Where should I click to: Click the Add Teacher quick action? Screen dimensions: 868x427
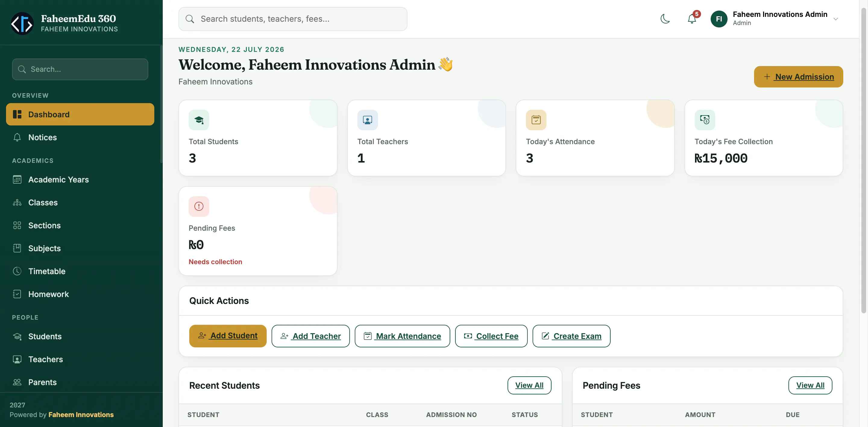[x=311, y=336]
